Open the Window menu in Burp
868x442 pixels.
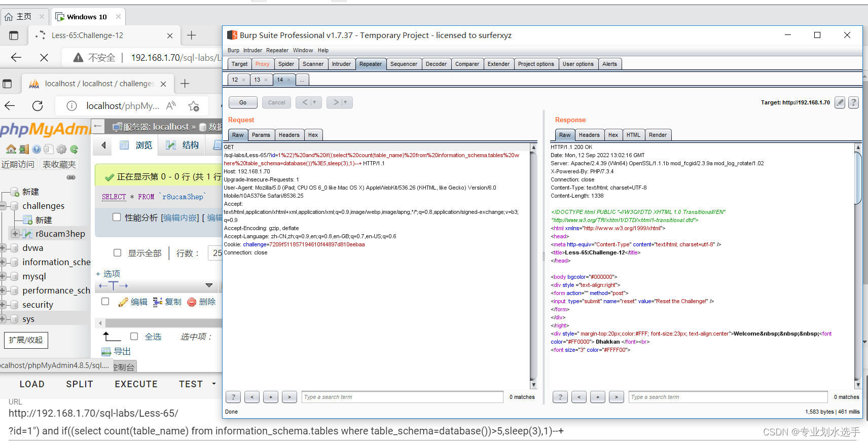point(303,50)
